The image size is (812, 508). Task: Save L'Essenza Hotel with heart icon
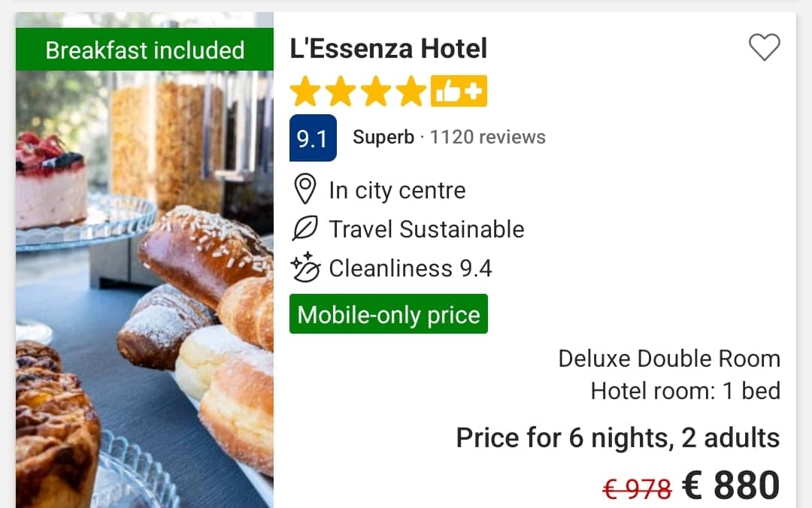tap(765, 48)
